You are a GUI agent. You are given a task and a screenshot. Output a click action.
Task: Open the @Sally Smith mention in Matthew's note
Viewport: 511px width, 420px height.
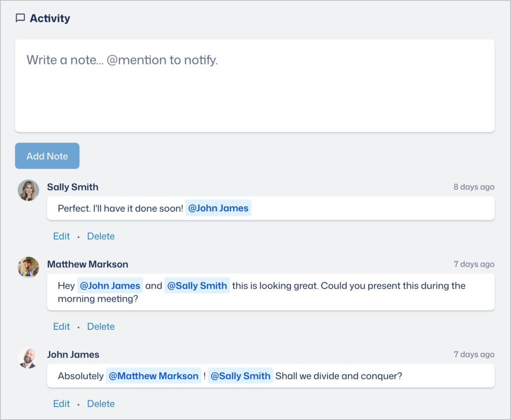click(x=197, y=285)
